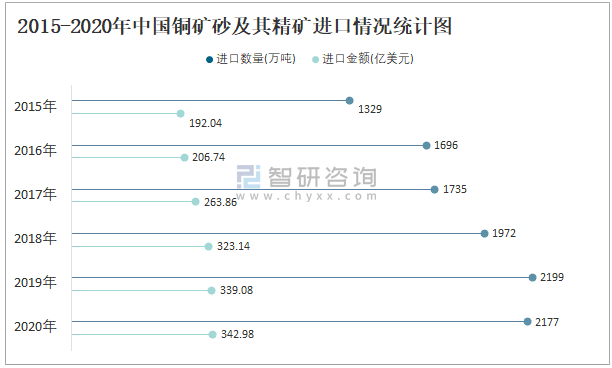This screenshot has height=368, width=612.
Task: Select the 2019年 marker labeled 2199
Action: (x=532, y=277)
